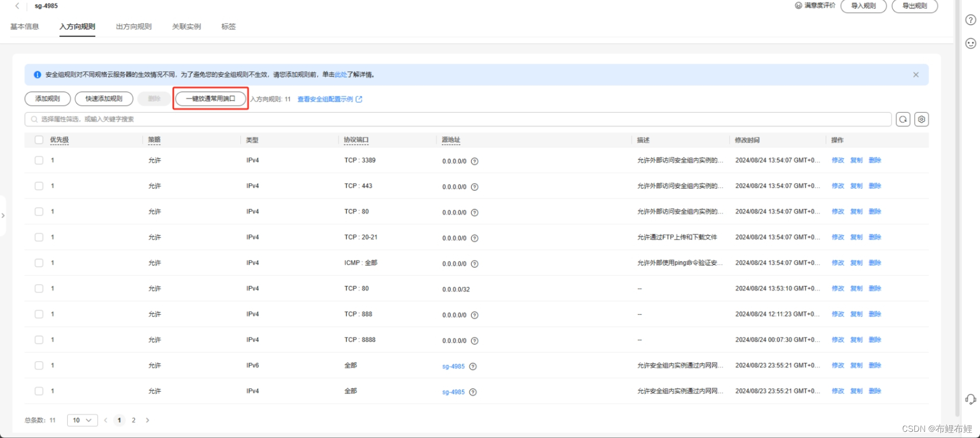
Task: Close the blue info banner
Action: point(916,75)
